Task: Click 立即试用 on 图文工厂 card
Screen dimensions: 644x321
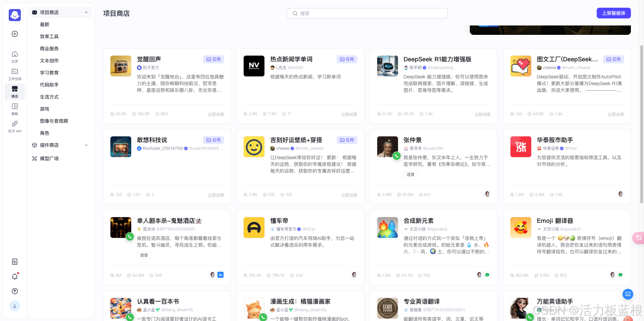Action: tap(615, 114)
